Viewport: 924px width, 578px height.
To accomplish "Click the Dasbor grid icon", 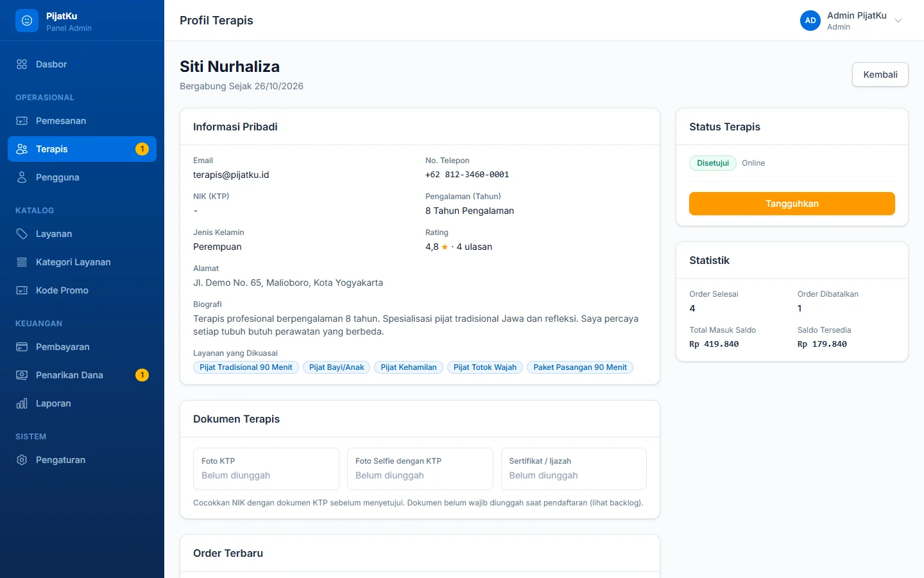I will pos(22,64).
